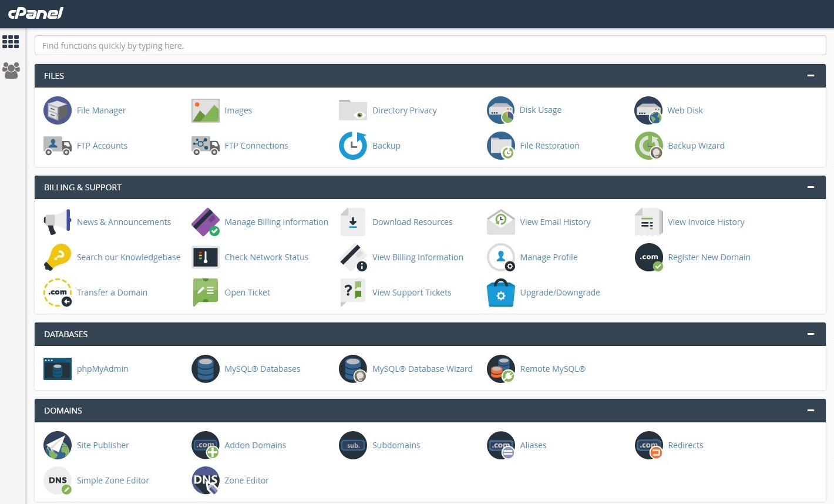Click the cPanel logo in header

(36, 13)
